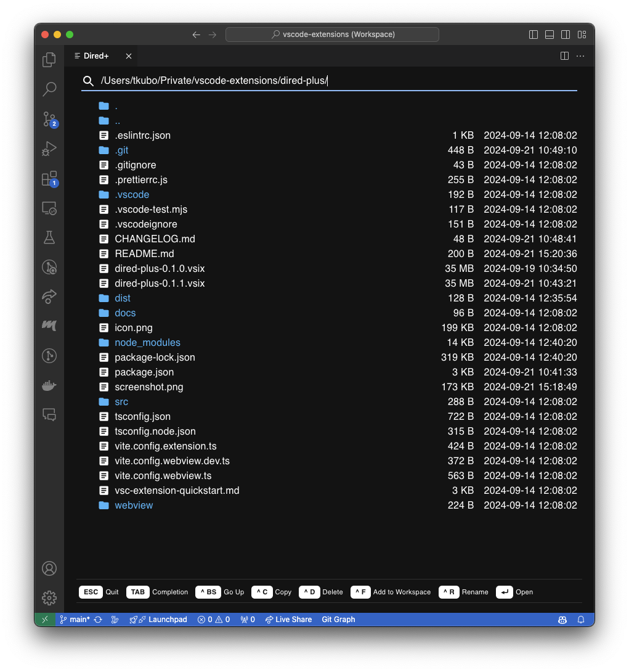Viewport: 629px width, 672px height.
Task: Split the editor to the right
Action: [x=564, y=55]
